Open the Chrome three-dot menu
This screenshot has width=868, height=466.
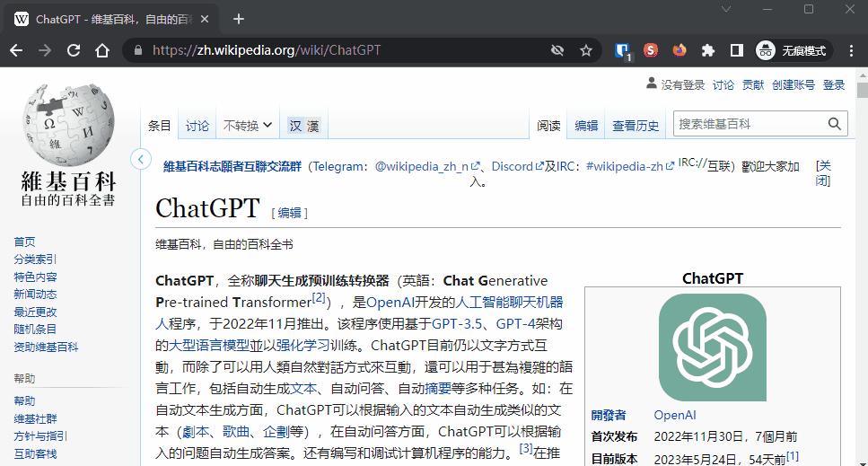(x=851, y=50)
